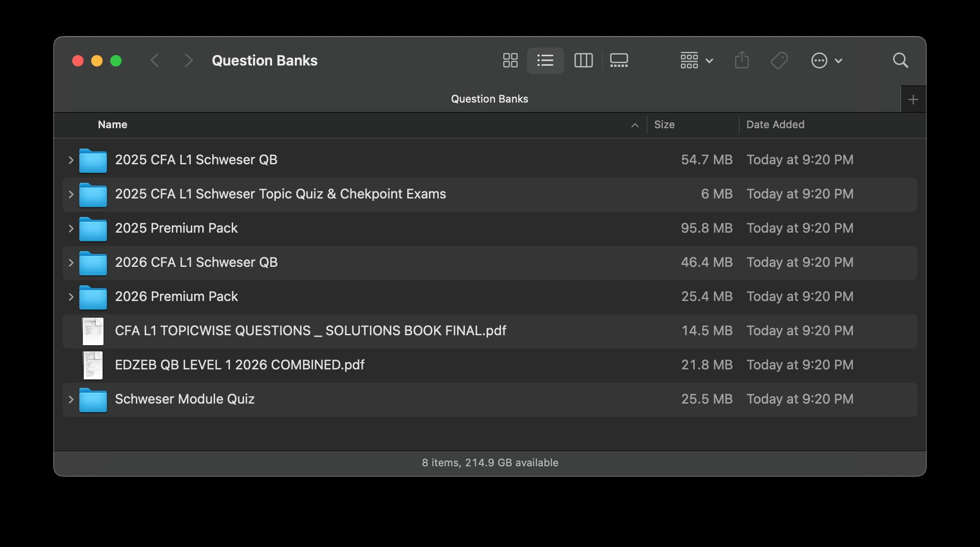980x547 pixels.
Task: Expand the Schweser Module Quiz folder
Action: [x=71, y=399]
